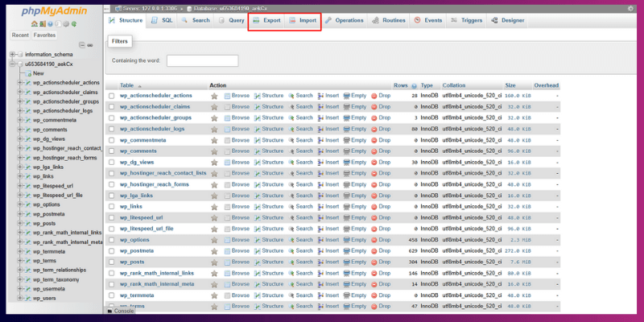This screenshot has height=322, width=644.
Task: Expand the information_schema database node
Action: click(x=12, y=54)
